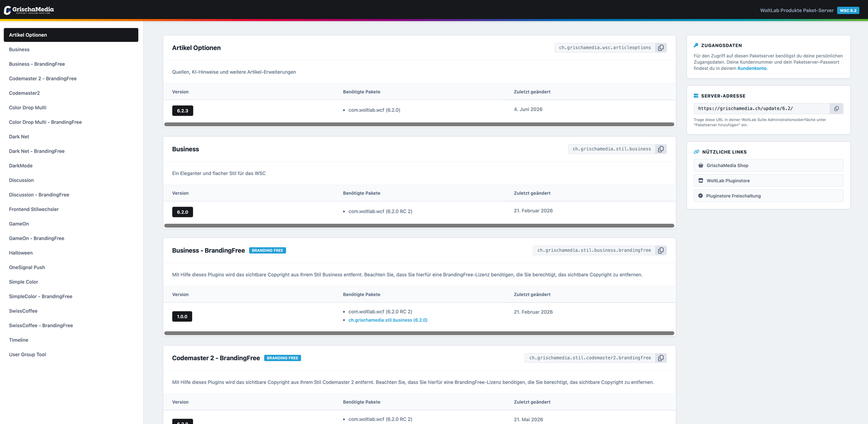Select Codemaster2 in the sidebar
Screen dimensions: 868x424
tap(71, 93)
